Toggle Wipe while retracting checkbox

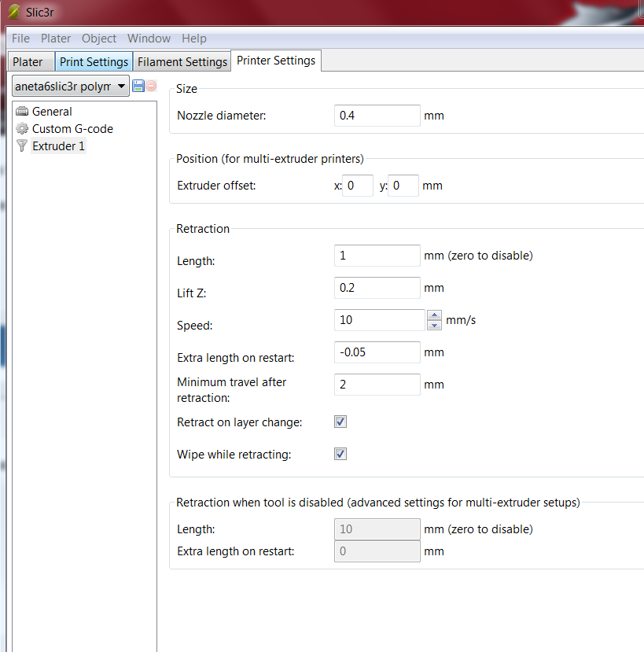pos(340,454)
